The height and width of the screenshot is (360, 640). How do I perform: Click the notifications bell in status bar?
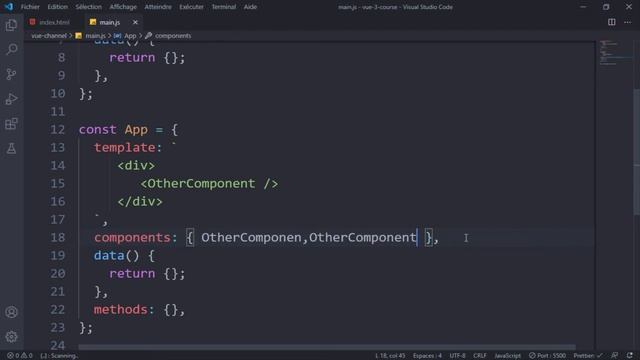(x=630, y=356)
